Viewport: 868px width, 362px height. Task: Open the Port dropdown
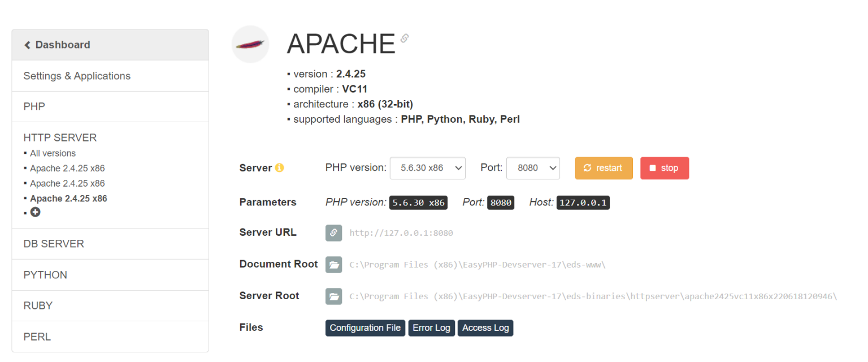tap(533, 168)
